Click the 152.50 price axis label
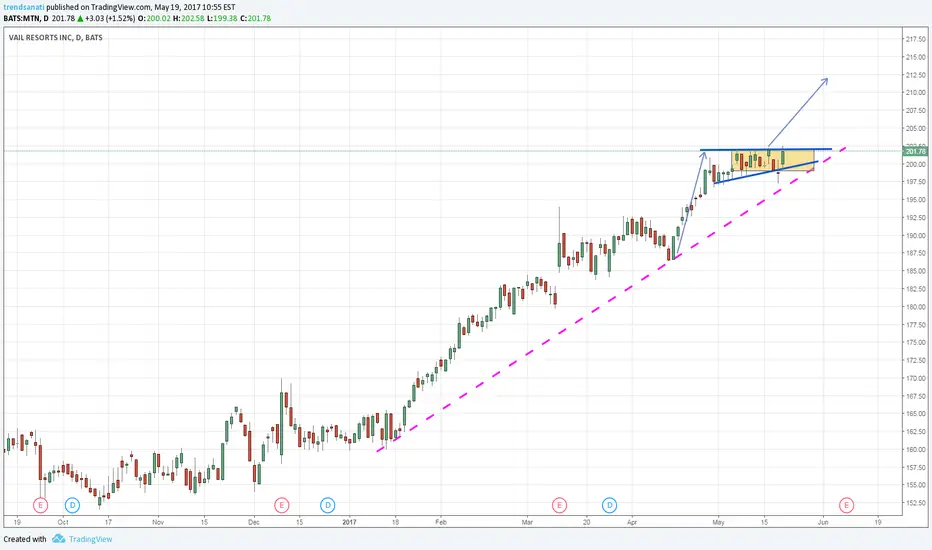Viewport: 932px width, 550px height. (915, 503)
